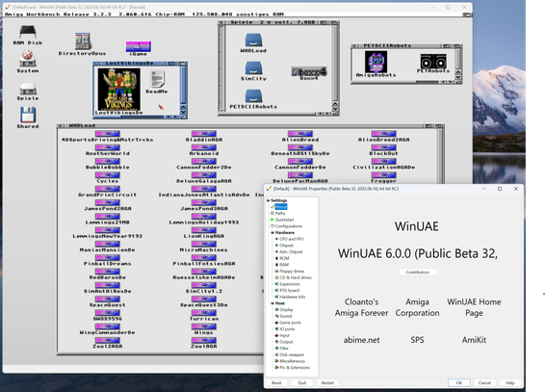Open Cloanto's Amiga Forever link
This screenshot has width=545, height=392.
tap(361, 307)
